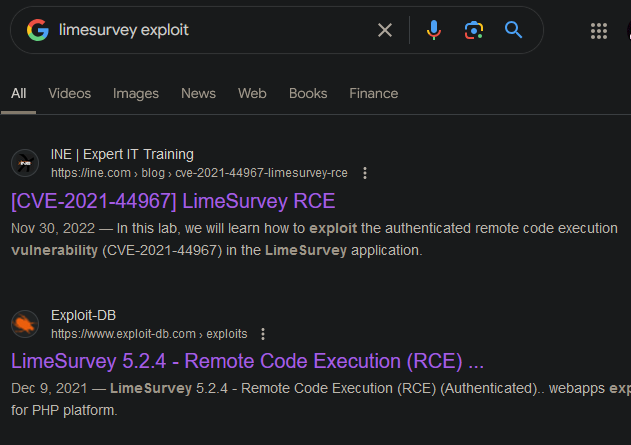Viewport: 631px width, 445px height.
Task: Click the 'INE | Expert IT Training' site name
Action: (122, 155)
